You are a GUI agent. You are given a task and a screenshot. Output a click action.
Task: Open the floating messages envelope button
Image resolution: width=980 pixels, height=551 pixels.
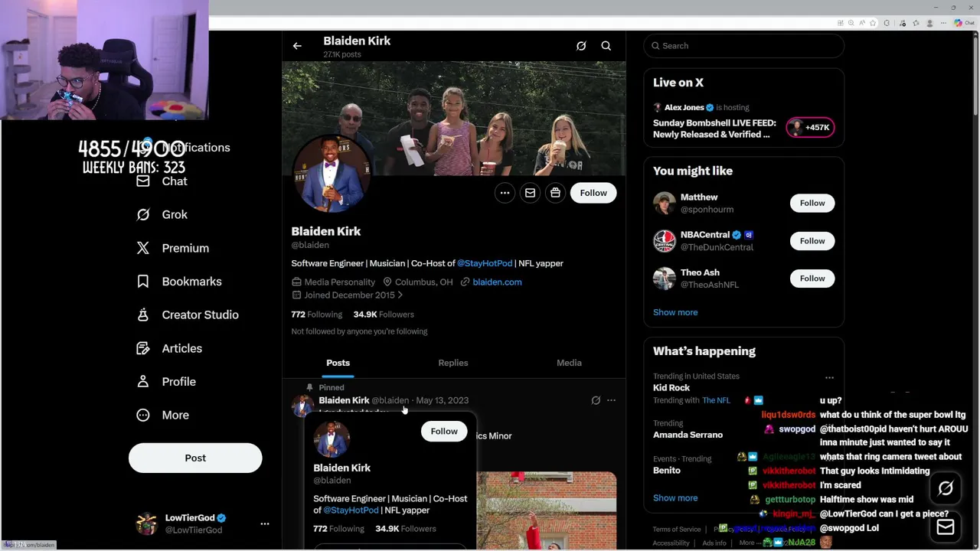tap(946, 527)
